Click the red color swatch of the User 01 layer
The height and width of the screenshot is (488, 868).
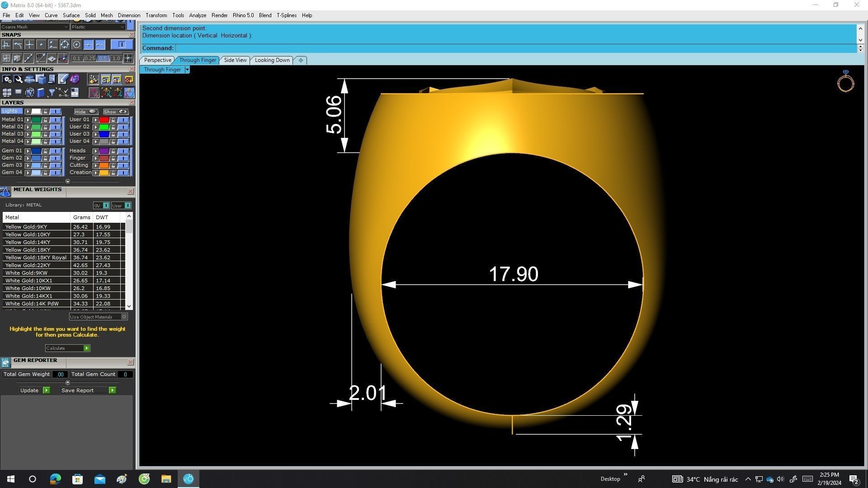[x=104, y=120]
